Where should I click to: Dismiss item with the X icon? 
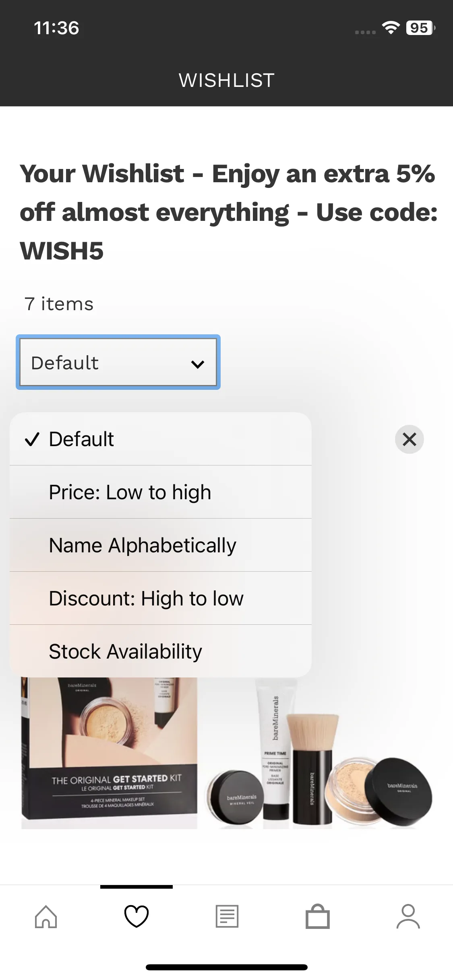pos(409,439)
